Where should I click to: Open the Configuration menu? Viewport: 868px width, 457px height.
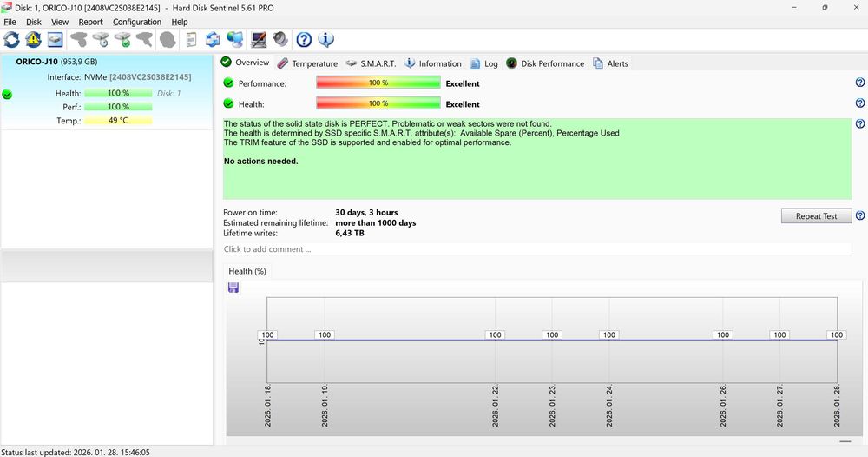(x=137, y=23)
